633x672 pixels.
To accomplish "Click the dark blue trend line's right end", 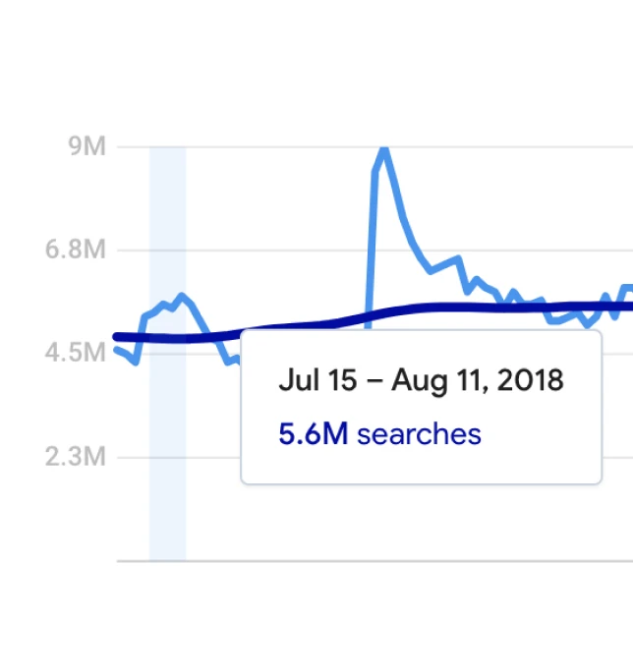I will 629,307.
